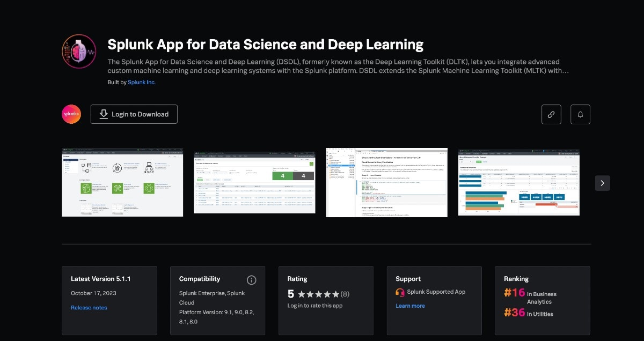
Task: Open fourth screenshot thumbnail with bar charts
Action: [x=519, y=183]
